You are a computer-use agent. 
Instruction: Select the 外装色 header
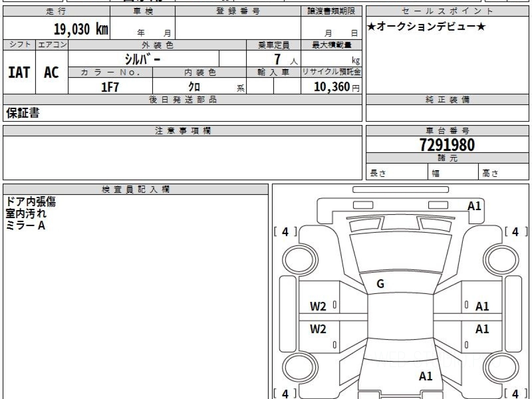157,45
